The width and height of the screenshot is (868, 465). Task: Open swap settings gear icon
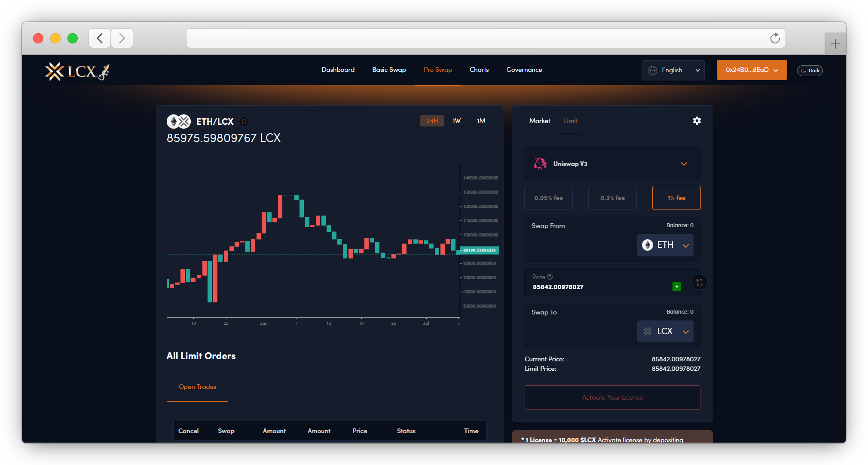[697, 121]
